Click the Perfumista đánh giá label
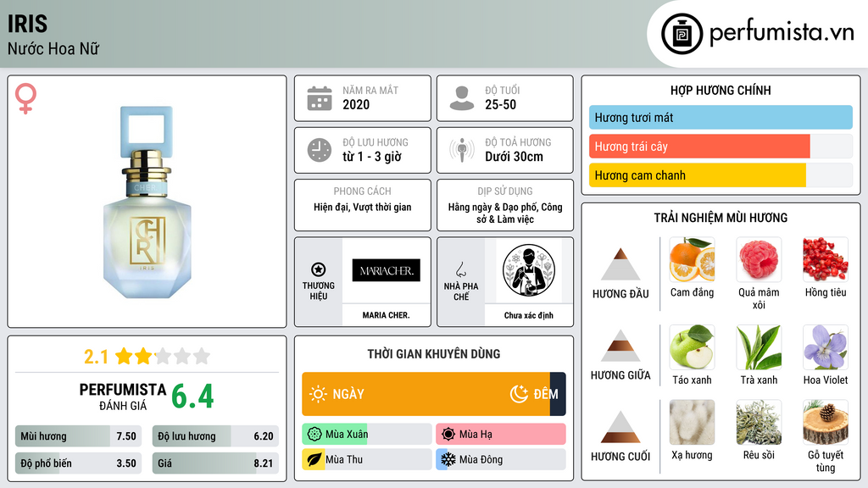The height and width of the screenshot is (488, 868). (123, 396)
